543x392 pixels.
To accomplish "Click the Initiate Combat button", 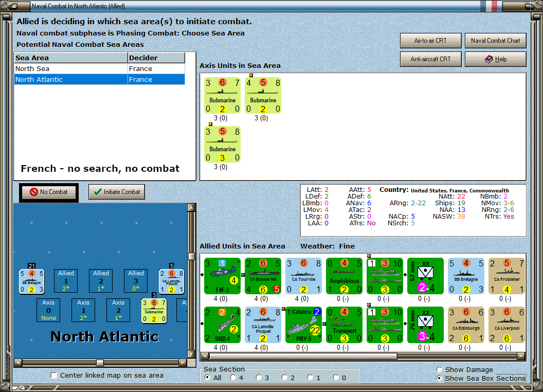I will [x=117, y=192].
